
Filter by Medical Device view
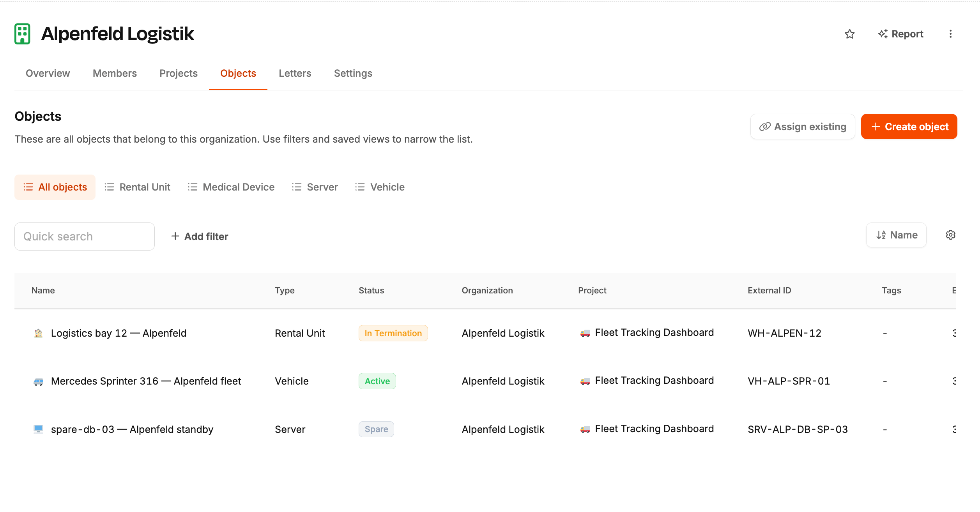231,187
